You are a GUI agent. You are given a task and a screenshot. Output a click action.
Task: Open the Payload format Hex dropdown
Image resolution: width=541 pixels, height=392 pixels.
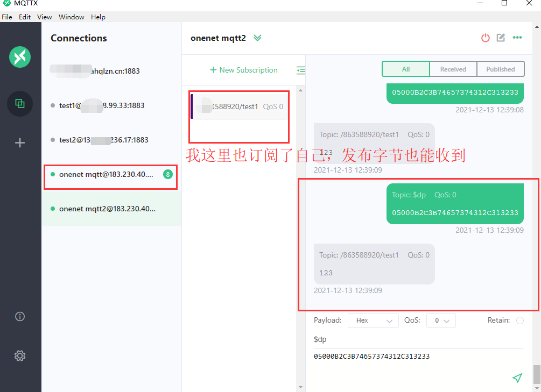point(374,320)
